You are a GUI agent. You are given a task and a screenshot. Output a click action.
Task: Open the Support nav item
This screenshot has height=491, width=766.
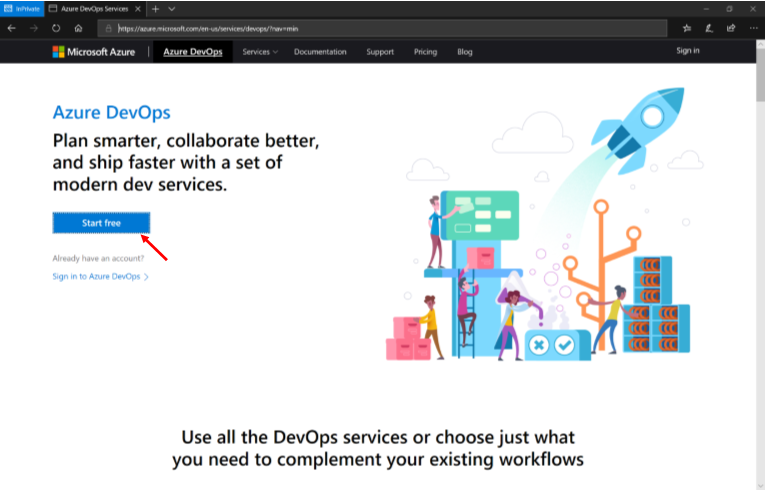point(380,52)
